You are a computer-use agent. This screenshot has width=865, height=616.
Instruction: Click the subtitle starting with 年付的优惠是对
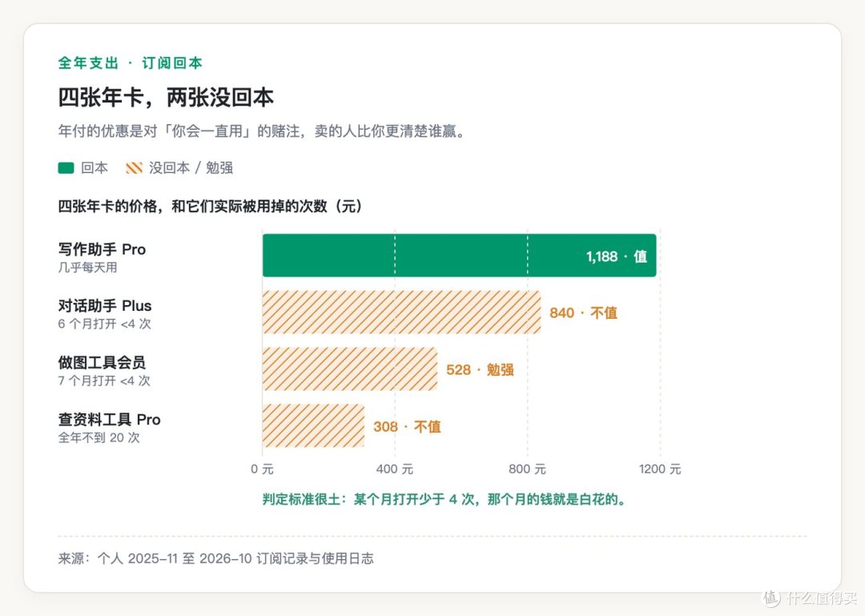(264, 131)
